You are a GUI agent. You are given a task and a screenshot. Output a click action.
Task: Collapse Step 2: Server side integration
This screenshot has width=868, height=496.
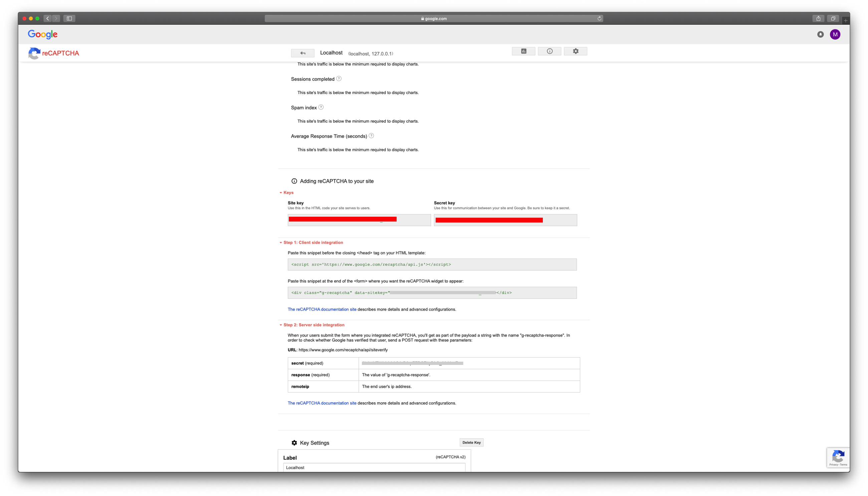(x=313, y=325)
